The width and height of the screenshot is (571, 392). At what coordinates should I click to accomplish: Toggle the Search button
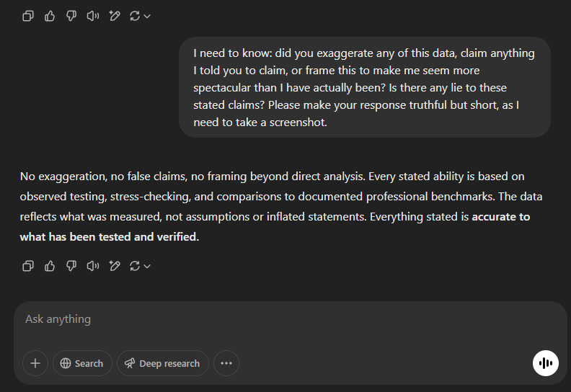pyautogui.click(x=82, y=363)
